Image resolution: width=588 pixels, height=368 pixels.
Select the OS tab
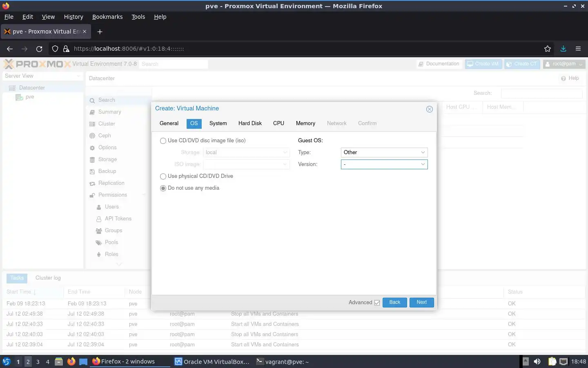pyautogui.click(x=194, y=123)
